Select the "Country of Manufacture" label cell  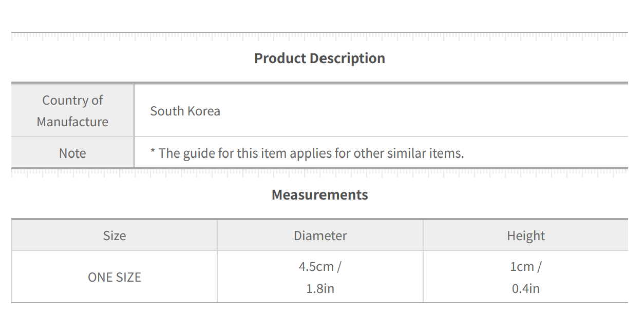[x=72, y=111]
